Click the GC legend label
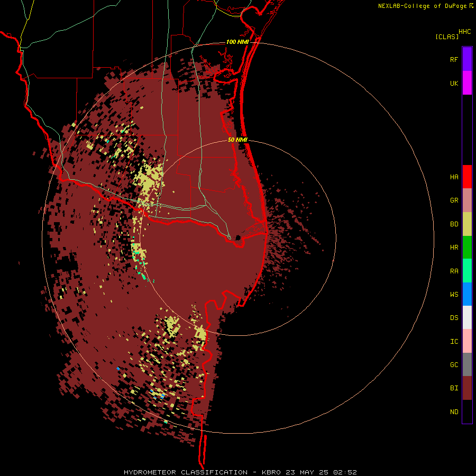This screenshot has height=476, width=476. (454, 365)
